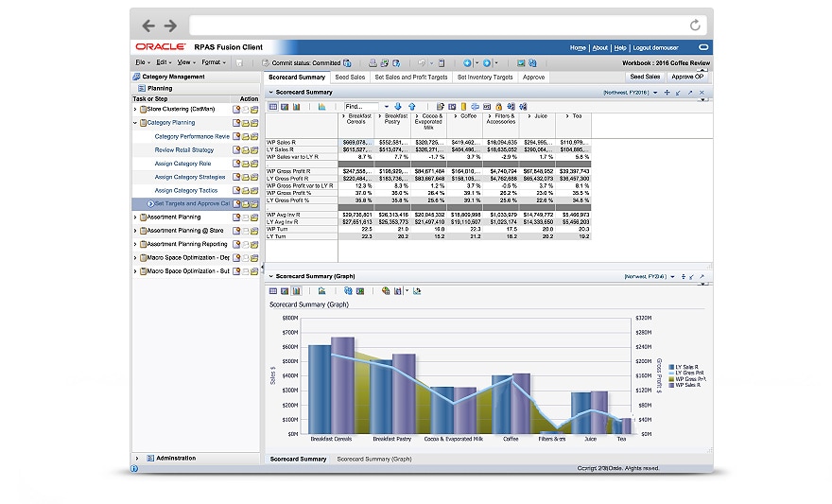Collapse the Scorecard Summary (Graph) panel
The image size is (832, 504).
pyautogui.click(x=271, y=276)
